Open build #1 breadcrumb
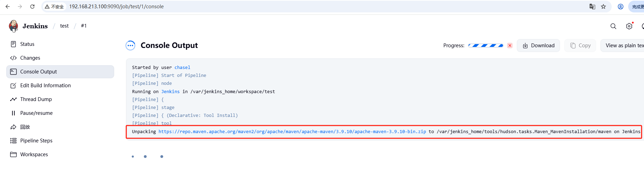 84,26
